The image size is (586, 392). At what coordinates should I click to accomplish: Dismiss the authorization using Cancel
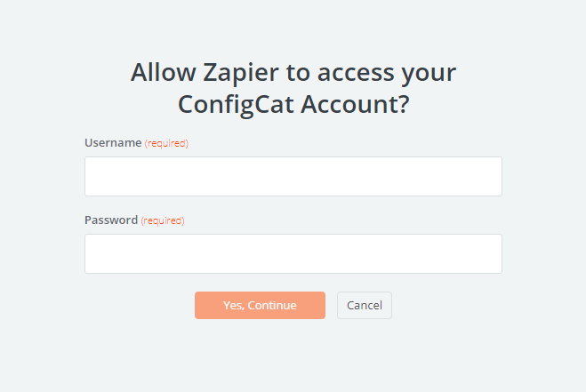click(365, 305)
